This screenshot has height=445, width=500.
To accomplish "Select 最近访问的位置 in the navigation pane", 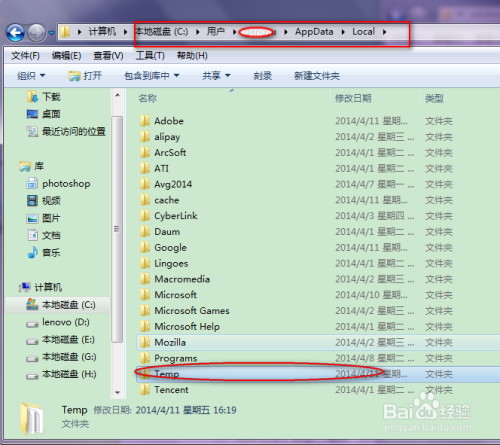I will [74, 131].
